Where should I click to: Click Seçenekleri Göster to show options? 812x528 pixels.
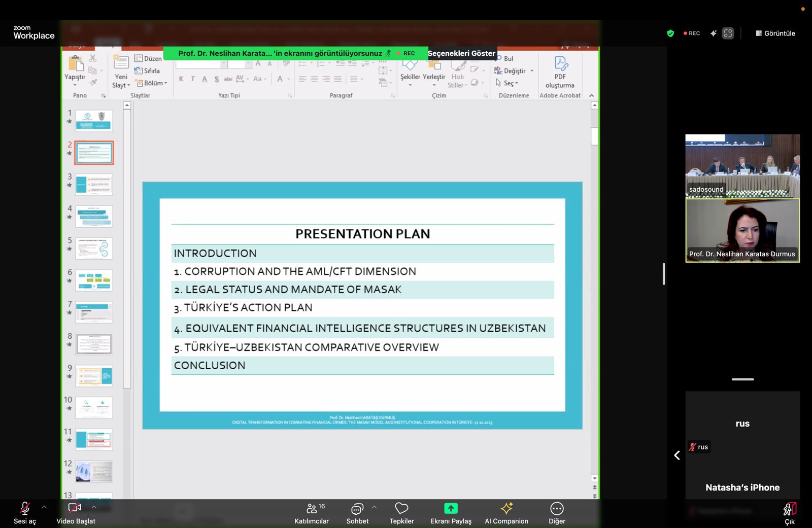[x=461, y=53]
